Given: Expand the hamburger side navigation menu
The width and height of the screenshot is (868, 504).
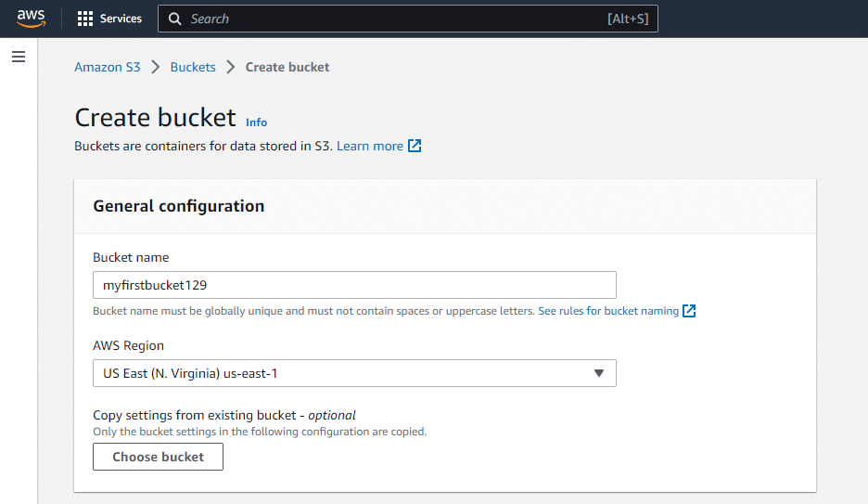Looking at the screenshot, I should pyautogui.click(x=19, y=58).
